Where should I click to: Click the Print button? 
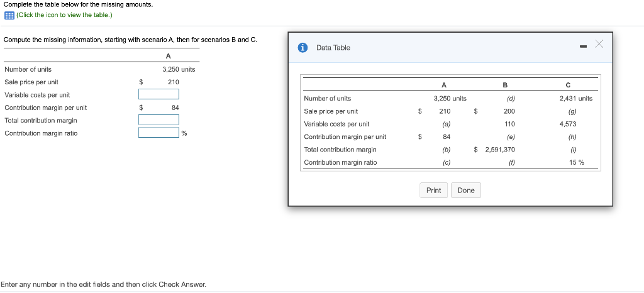point(433,191)
